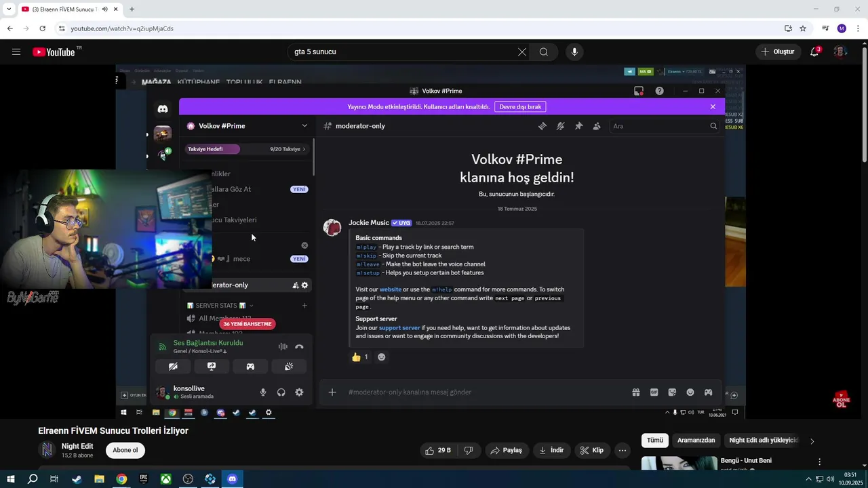Image resolution: width=868 pixels, height=488 pixels.
Task: Disable streamer mode via Devre dışı bırak
Action: point(520,106)
